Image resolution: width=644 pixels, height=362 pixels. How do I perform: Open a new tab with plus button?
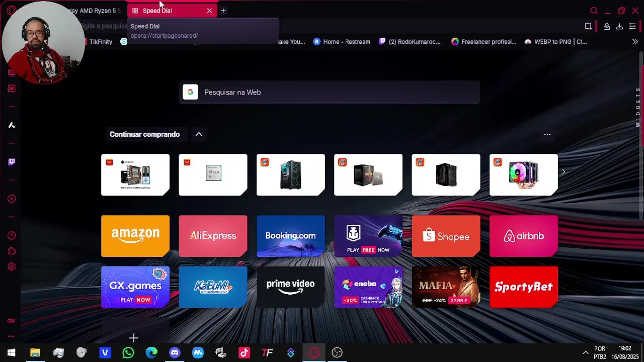[x=223, y=11]
